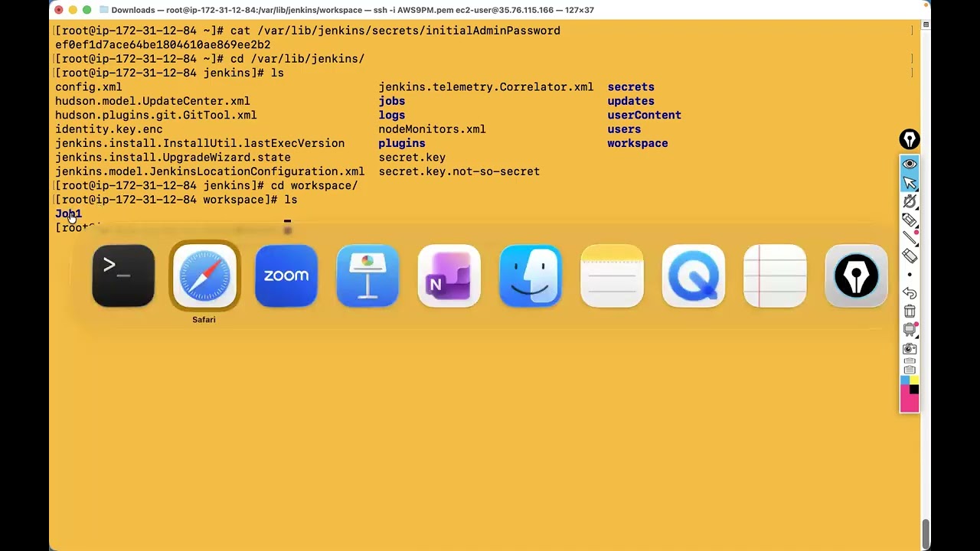Click 'jenkins.telemetry.Correlator.xml' file name

pyautogui.click(x=486, y=86)
